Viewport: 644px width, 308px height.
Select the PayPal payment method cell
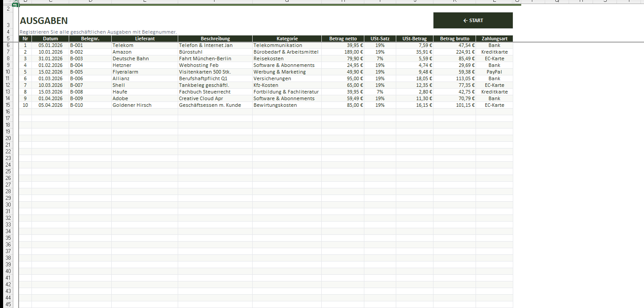click(494, 72)
